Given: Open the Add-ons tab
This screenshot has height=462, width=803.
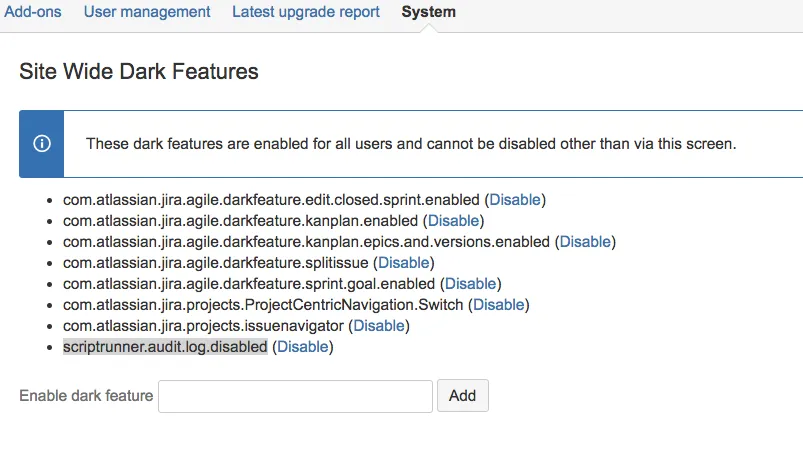Looking at the screenshot, I should 33,12.
